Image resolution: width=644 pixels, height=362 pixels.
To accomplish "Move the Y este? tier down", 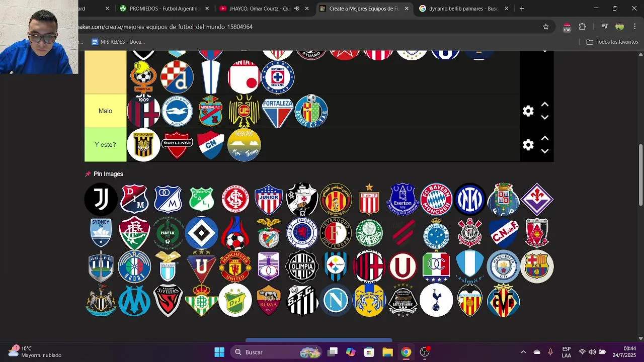I will pos(545,151).
